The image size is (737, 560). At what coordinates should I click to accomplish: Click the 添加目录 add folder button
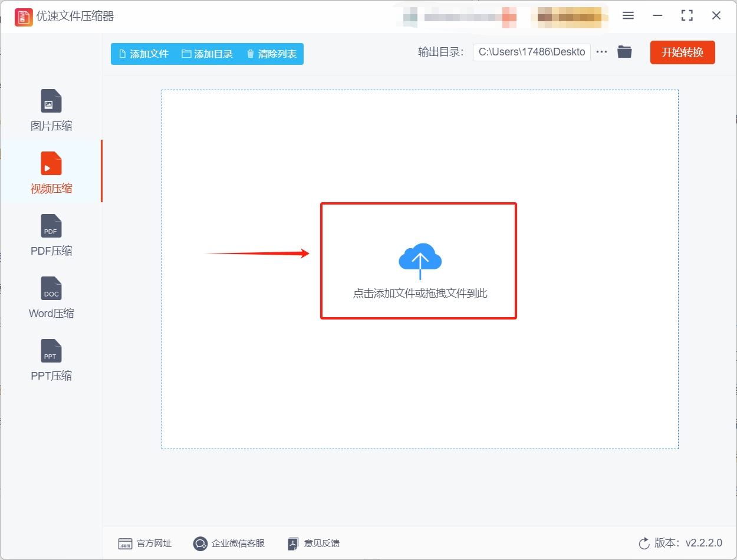207,54
